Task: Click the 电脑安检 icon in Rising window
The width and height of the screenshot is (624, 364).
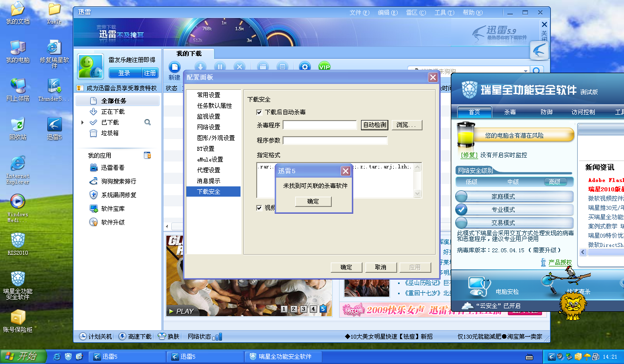Action: click(479, 286)
